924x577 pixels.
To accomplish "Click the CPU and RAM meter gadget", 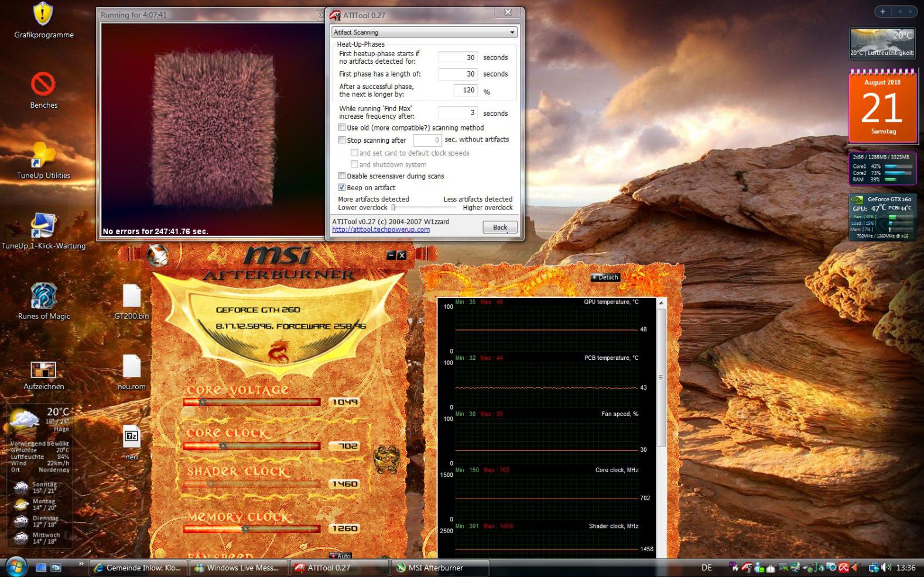I will tap(882, 169).
